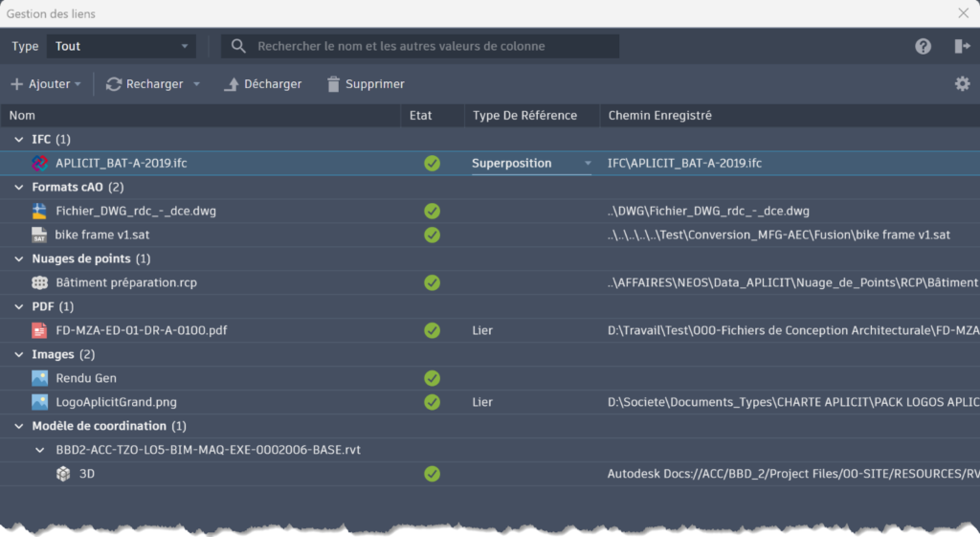Select the Rendu Gen image entry

(85, 378)
